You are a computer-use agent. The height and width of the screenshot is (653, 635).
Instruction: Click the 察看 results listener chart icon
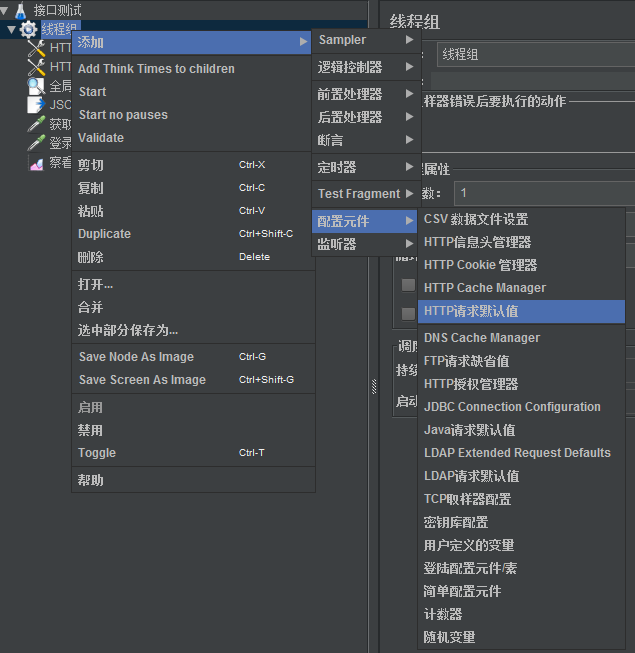point(36,164)
